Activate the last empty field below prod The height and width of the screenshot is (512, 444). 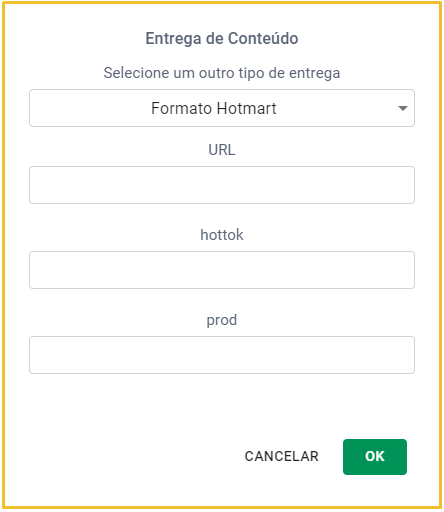(222, 355)
